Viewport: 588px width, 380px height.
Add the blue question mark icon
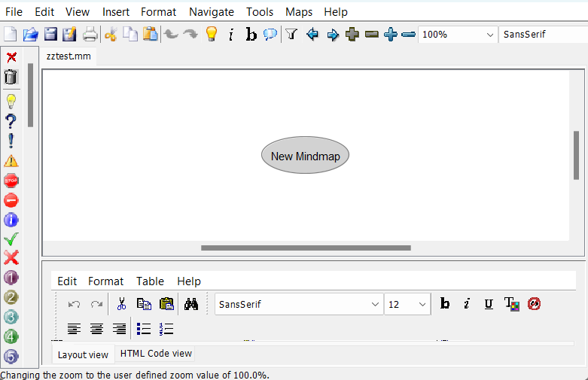pos(11,121)
